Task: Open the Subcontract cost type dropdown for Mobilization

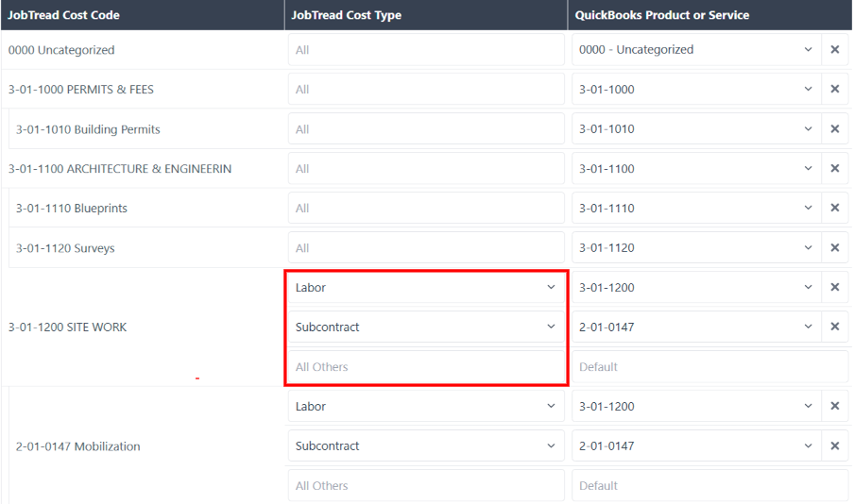Action: point(426,445)
